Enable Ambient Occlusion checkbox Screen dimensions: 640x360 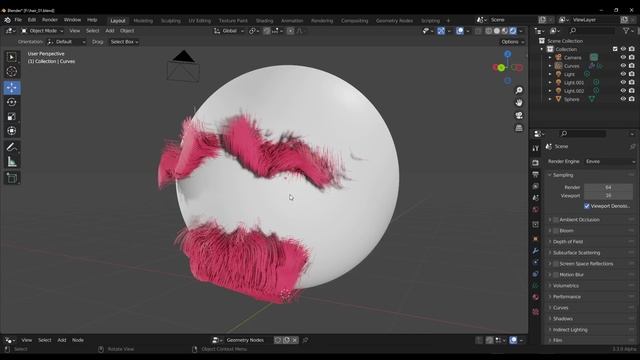tap(556, 220)
